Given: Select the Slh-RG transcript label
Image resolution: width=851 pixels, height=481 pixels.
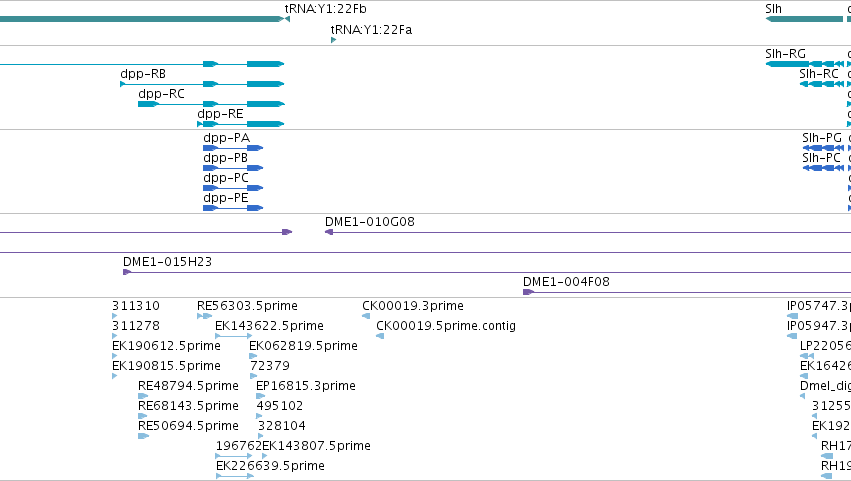Looking at the screenshot, I should click(x=785, y=54).
